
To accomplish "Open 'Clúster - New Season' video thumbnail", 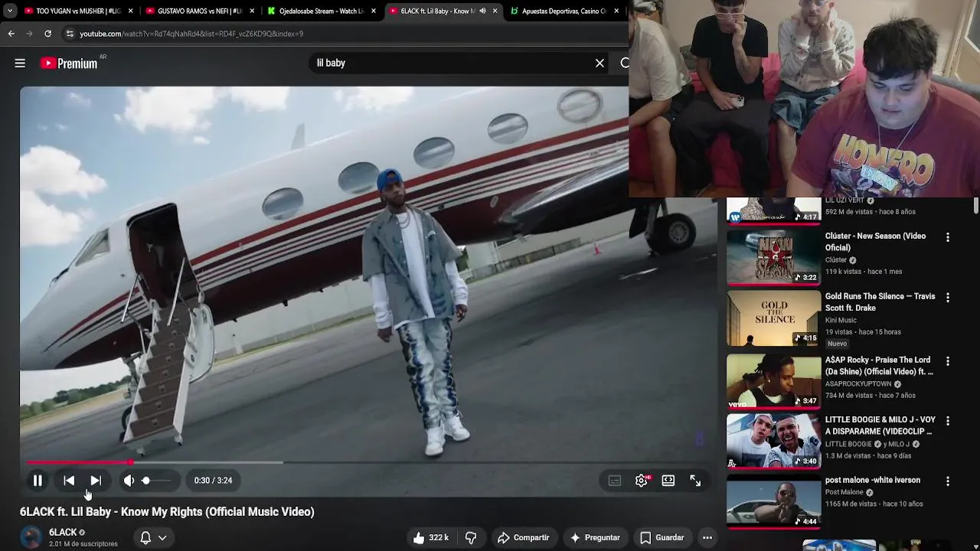I will coord(773,256).
